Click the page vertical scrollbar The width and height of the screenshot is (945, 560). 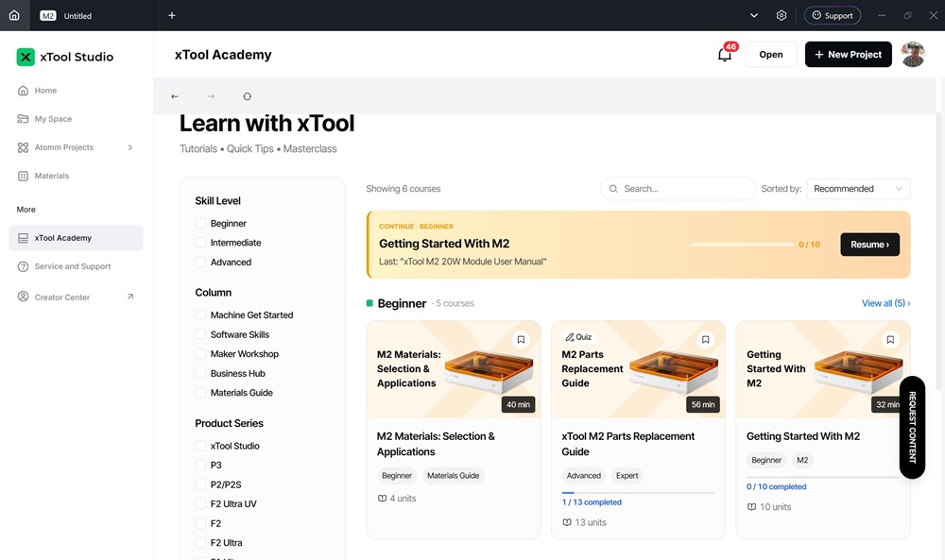(x=938, y=250)
